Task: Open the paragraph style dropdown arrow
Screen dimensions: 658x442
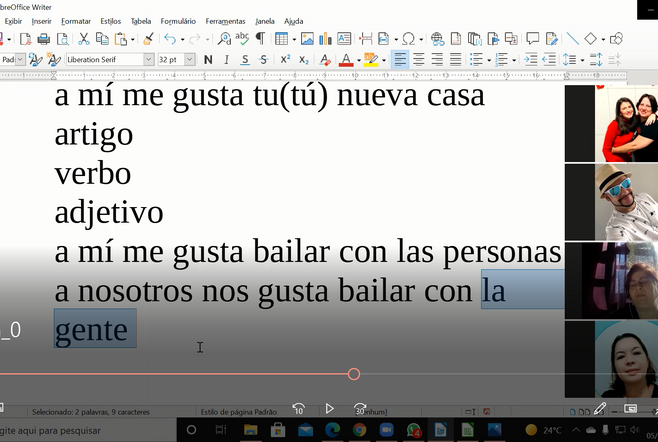Action: click(x=20, y=60)
